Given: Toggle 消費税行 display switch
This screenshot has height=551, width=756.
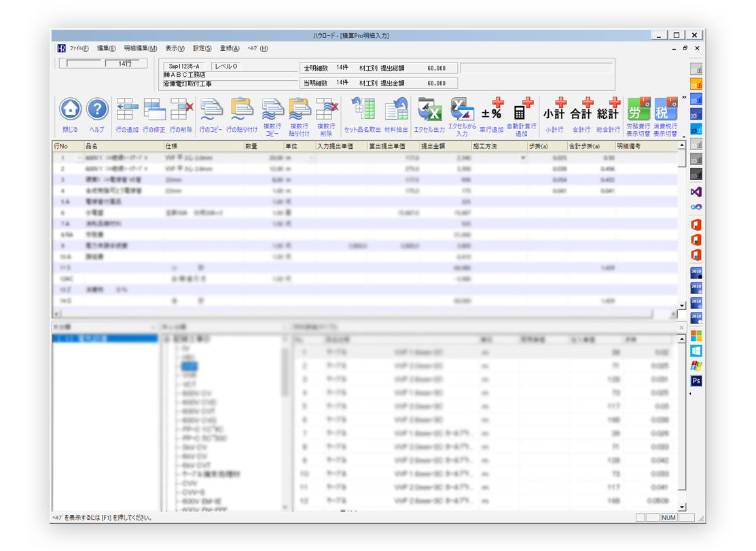Looking at the screenshot, I should coord(665,110).
